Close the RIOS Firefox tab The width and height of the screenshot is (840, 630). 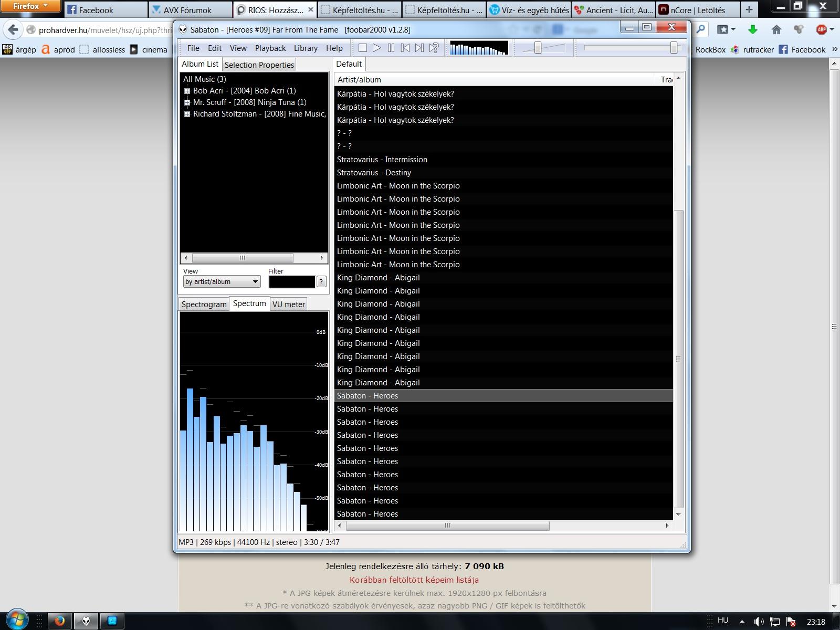coord(311,9)
